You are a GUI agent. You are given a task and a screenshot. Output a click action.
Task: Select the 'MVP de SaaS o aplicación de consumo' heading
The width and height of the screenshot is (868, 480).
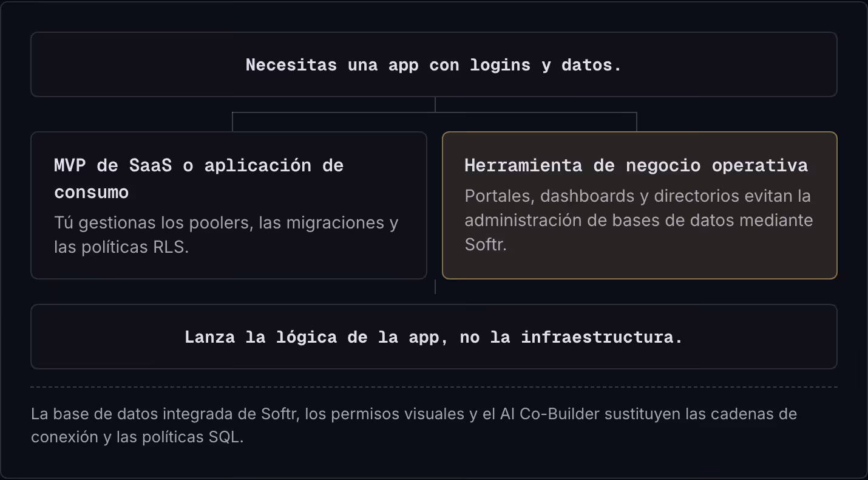tap(199, 179)
